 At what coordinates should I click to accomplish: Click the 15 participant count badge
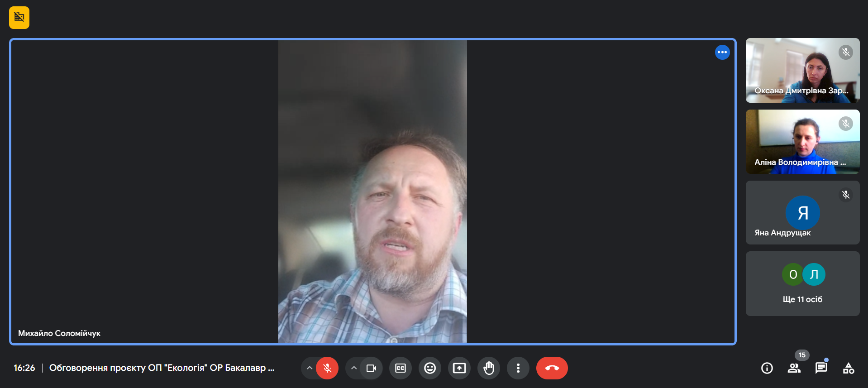(802, 355)
